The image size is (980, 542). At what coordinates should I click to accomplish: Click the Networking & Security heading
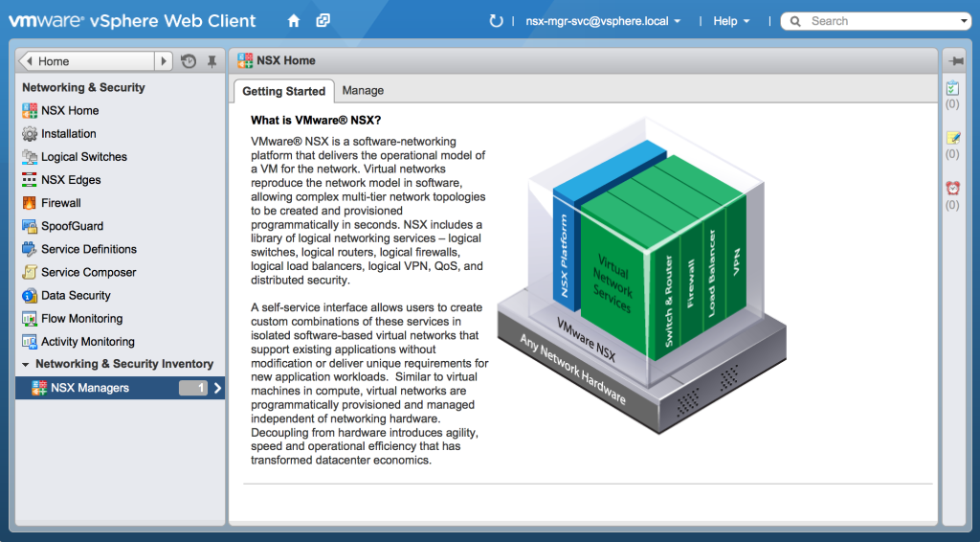tap(84, 87)
